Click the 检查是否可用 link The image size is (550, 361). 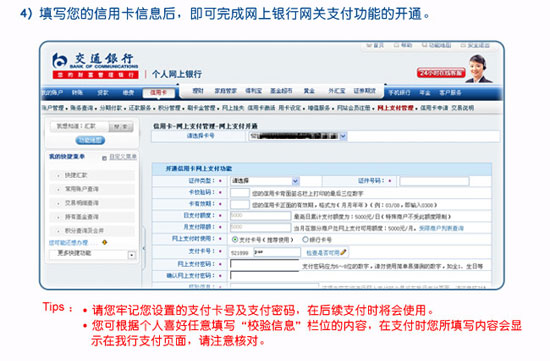pyautogui.click(x=323, y=253)
